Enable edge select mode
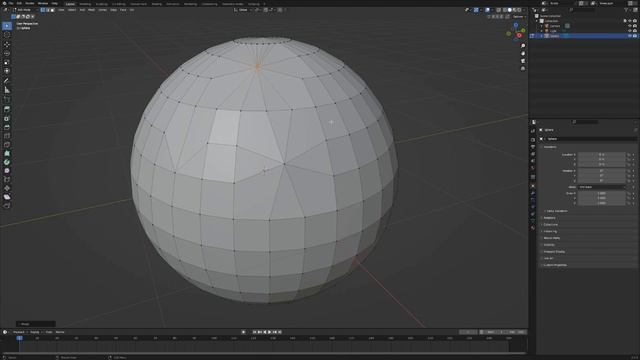The width and height of the screenshot is (640, 360). tap(47, 10)
